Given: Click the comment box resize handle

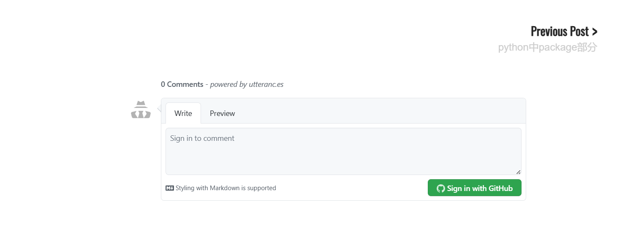Looking at the screenshot, I should (518, 172).
